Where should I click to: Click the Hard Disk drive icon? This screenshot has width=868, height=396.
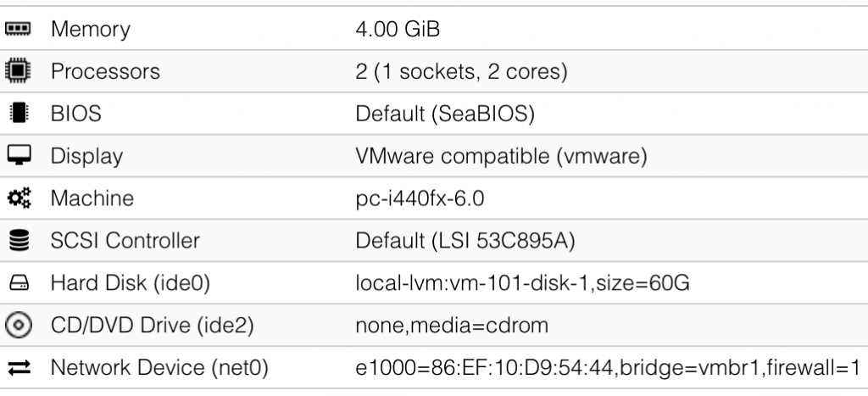(x=19, y=283)
